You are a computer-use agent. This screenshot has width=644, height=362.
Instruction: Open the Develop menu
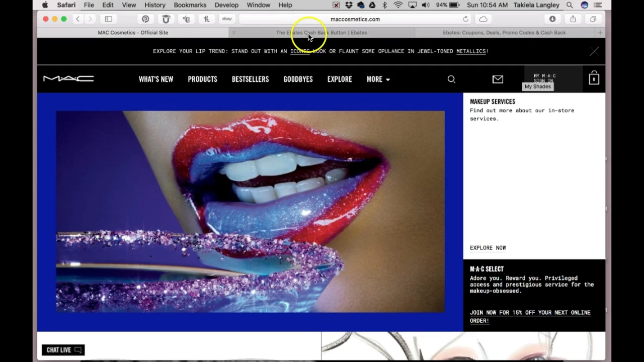coord(226,5)
